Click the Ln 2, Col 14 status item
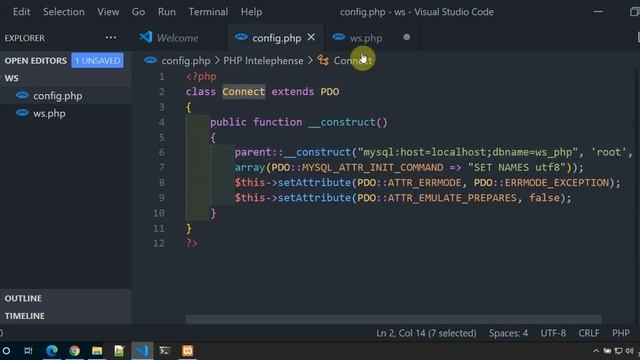The height and width of the screenshot is (360, 640). pyautogui.click(x=426, y=333)
